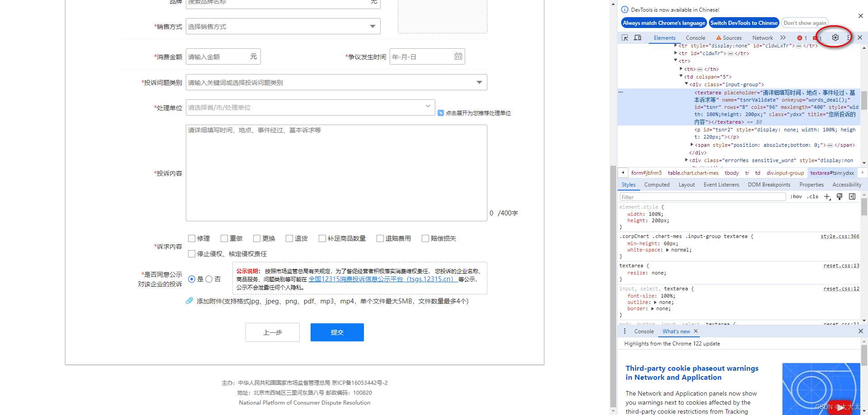Collapse the div class input-group node

[x=687, y=84]
